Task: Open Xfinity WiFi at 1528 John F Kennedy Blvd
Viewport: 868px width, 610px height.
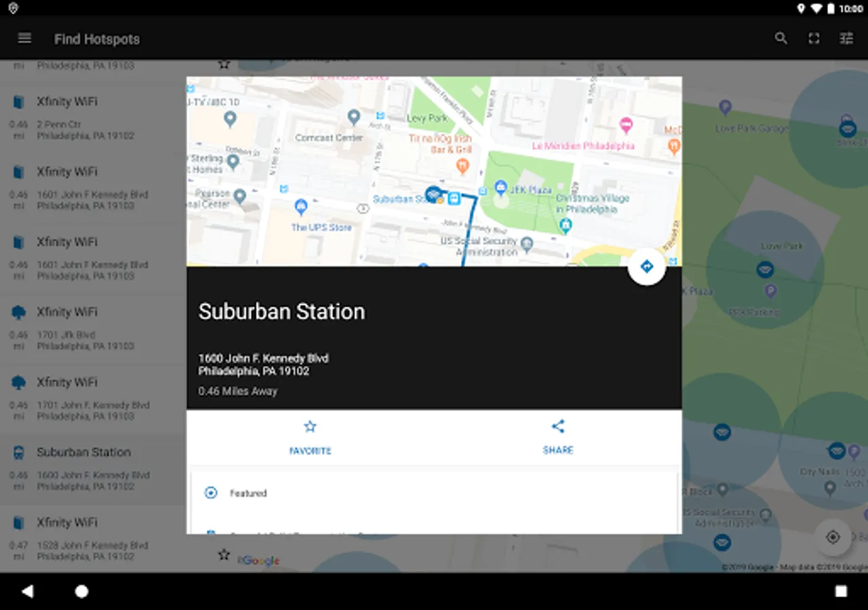Action: (x=93, y=540)
